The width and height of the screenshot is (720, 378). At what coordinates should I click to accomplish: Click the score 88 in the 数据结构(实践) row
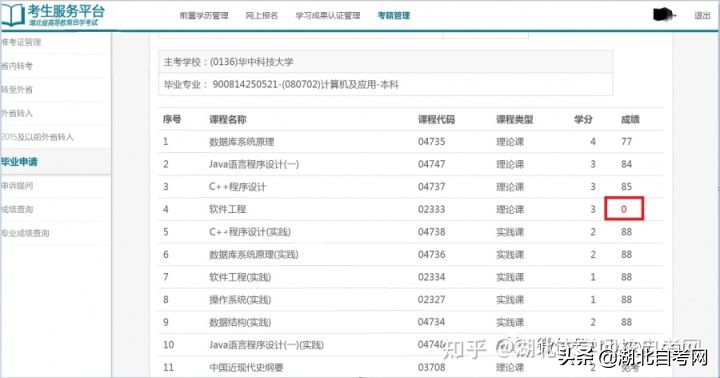(626, 322)
